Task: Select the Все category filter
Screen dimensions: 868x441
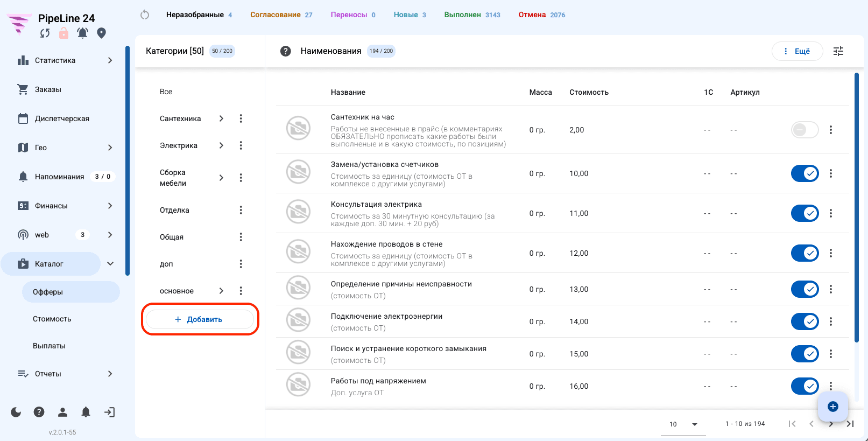Action: click(x=166, y=92)
